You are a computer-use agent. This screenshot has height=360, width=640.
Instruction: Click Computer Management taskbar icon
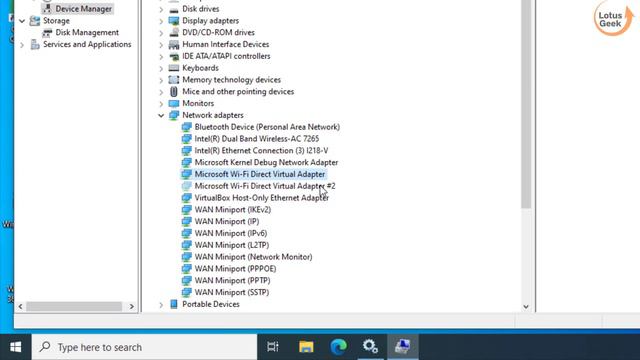pyautogui.click(x=403, y=347)
